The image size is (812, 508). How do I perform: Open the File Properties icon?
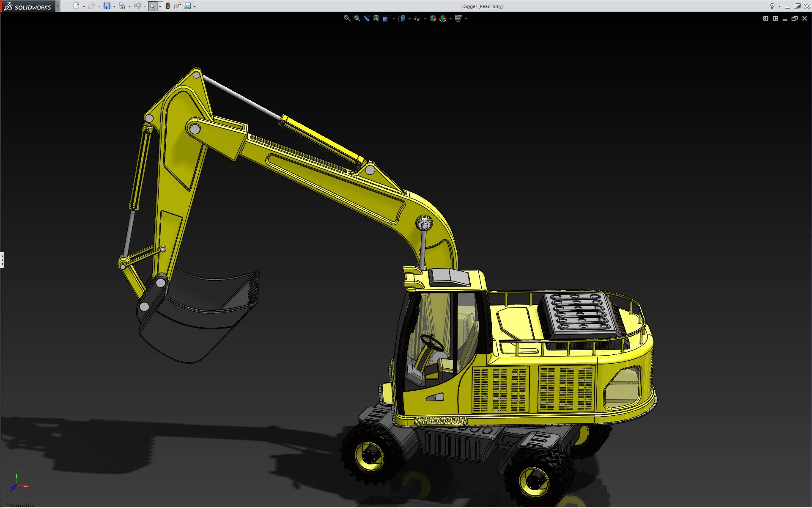point(178,6)
